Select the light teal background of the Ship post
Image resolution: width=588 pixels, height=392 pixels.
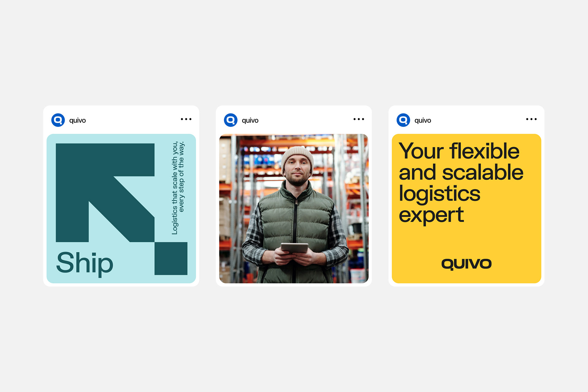tap(121, 209)
